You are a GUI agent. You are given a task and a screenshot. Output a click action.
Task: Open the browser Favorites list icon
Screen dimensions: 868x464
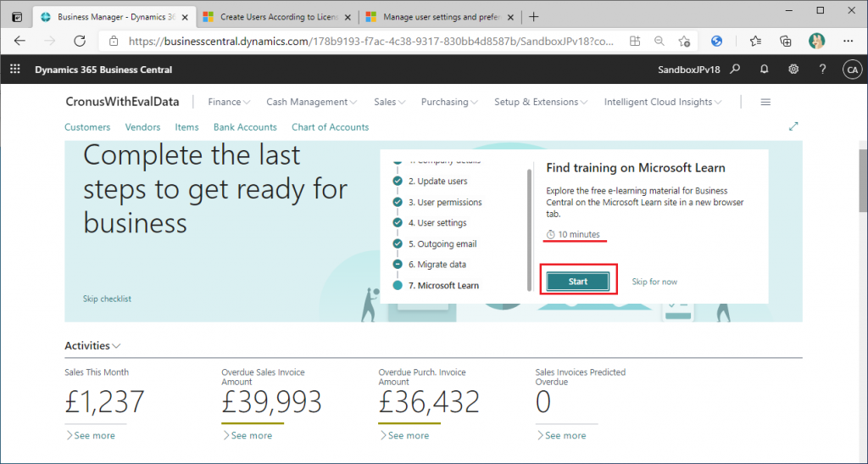755,41
